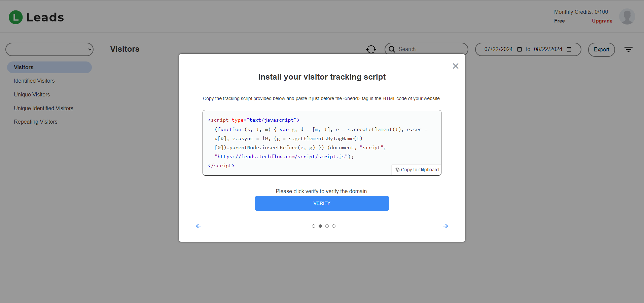Image resolution: width=644 pixels, height=303 pixels.
Task: Click the red Upgrade link
Action: tap(602, 21)
